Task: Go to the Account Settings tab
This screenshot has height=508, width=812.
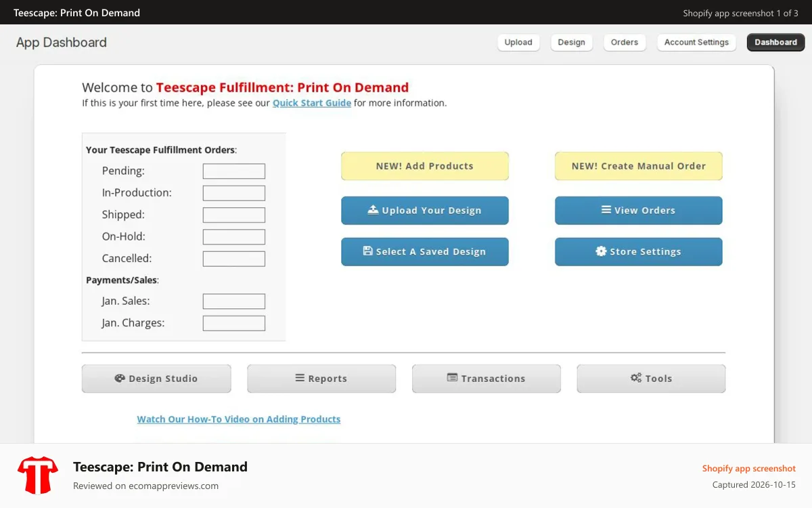Action: (696, 42)
